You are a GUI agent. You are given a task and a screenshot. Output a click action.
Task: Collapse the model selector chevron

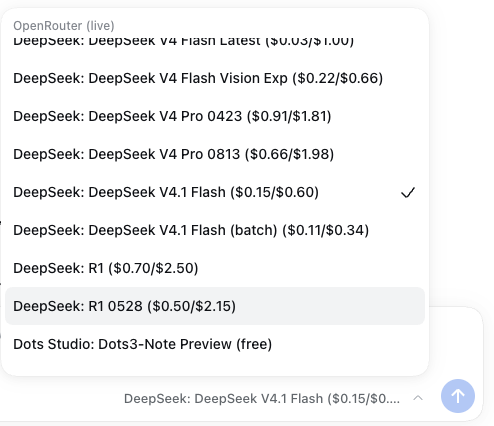tap(418, 398)
